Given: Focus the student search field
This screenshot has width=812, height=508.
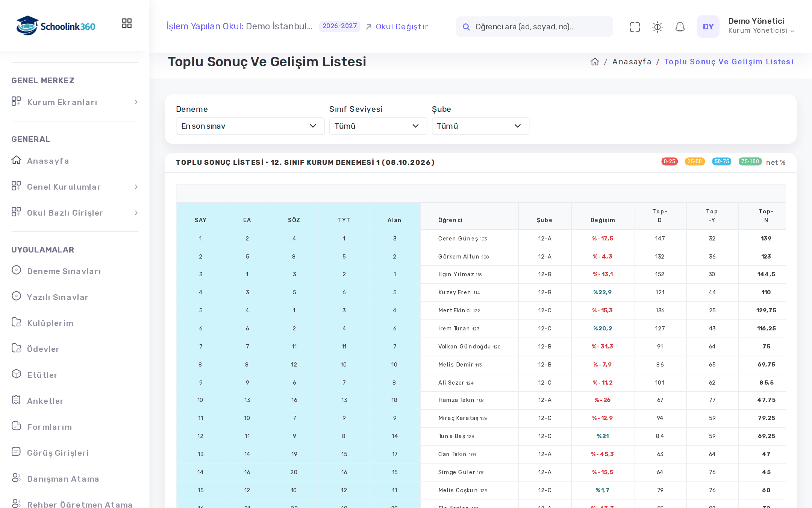Looking at the screenshot, I should [534, 27].
